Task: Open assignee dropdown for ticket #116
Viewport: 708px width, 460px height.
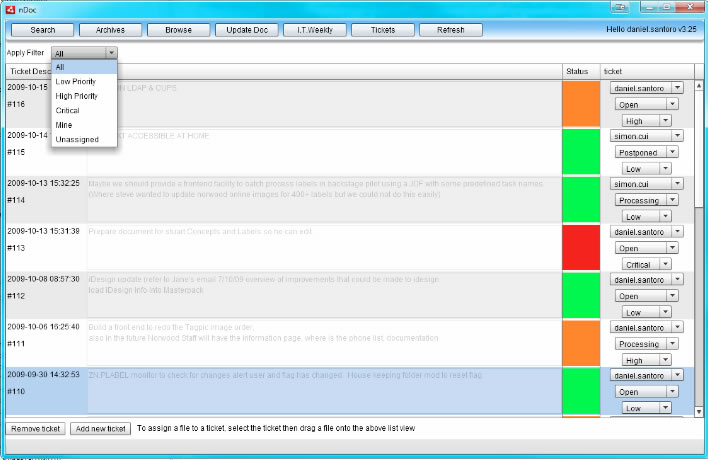Action: pos(676,88)
